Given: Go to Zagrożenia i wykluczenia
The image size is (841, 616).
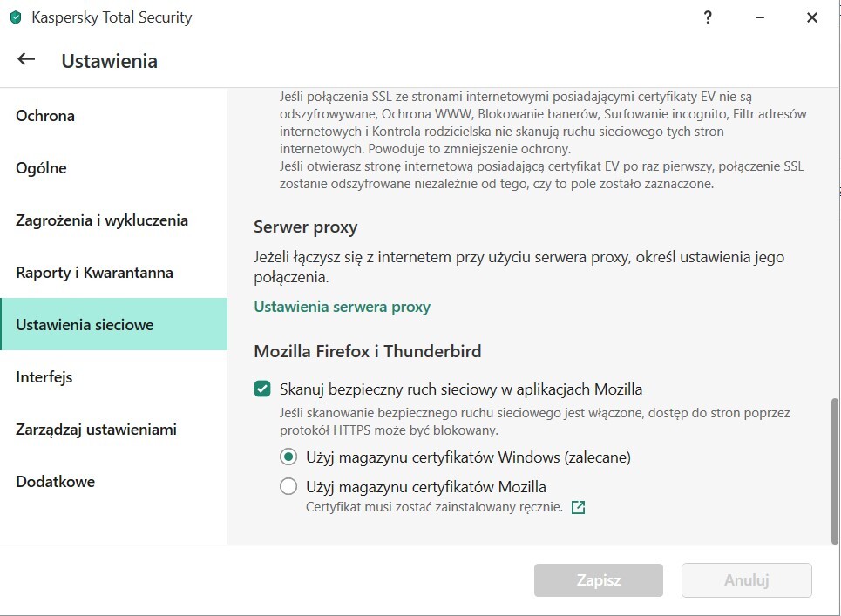Looking at the screenshot, I should [x=102, y=220].
